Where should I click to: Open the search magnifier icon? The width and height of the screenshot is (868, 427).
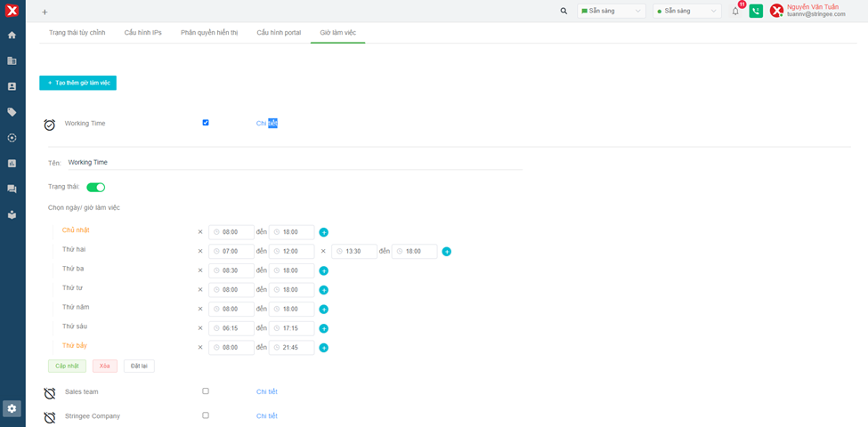point(564,12)
